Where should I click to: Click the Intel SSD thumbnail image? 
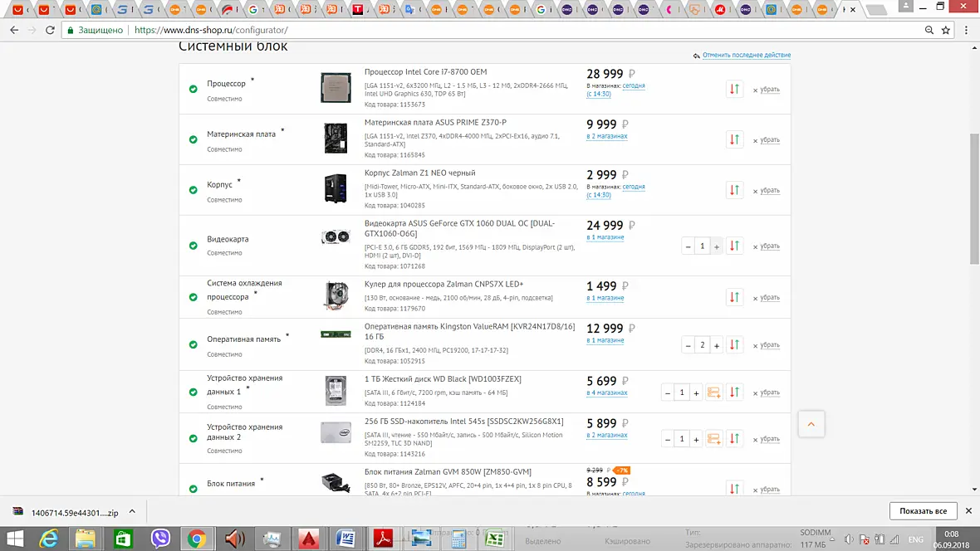pos(336,432)
